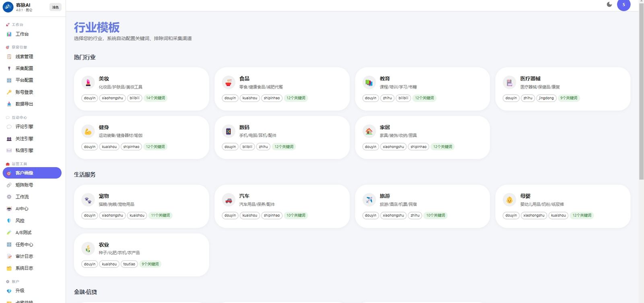Viewport: 644px width, 303px height.
Task: Select the 食品 noodle bowl icon
Action: [229, 82]
